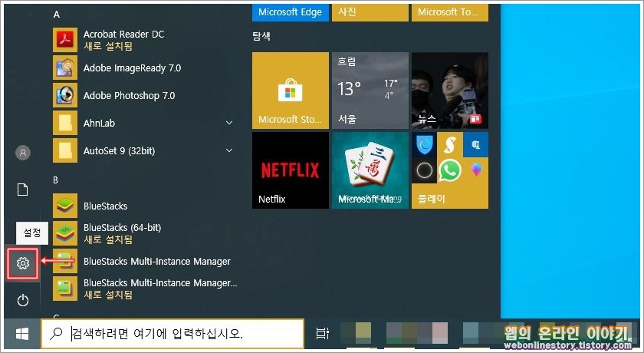Open Settings via the gear icon
The height and width of the screenshot is (353, 644).
tap(22, 263)
